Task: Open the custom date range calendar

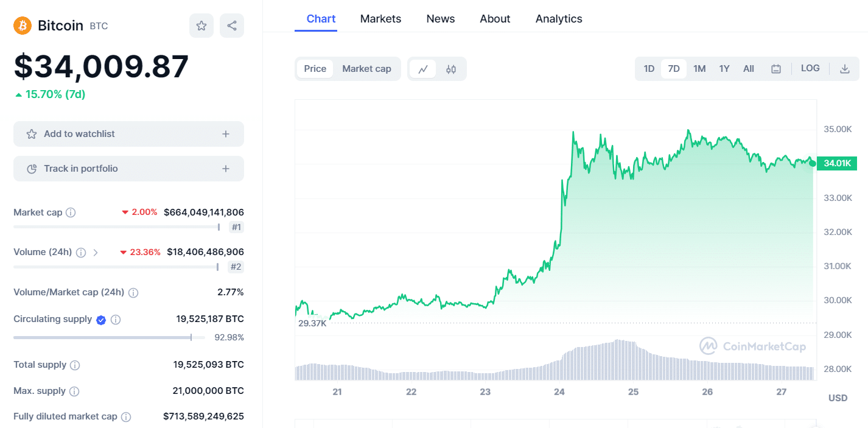Action: pyautogui.click(x=775, y=68)
